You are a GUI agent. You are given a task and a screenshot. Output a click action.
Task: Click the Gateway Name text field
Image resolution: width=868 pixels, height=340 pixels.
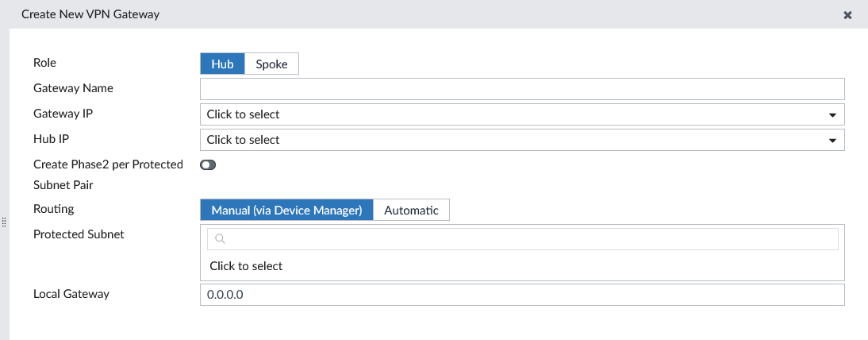522,88
